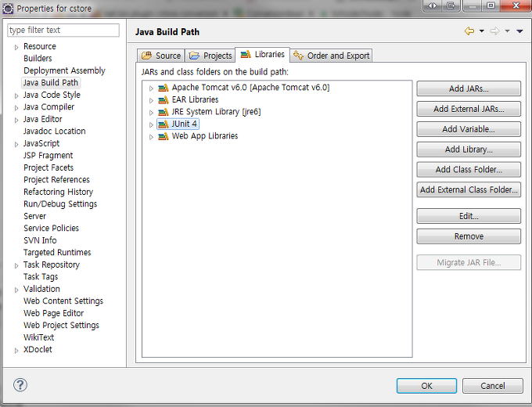This screenshot has height=407, width=532.
Task: Open Web Project Settings page
Action: click(x=61, y=325)
